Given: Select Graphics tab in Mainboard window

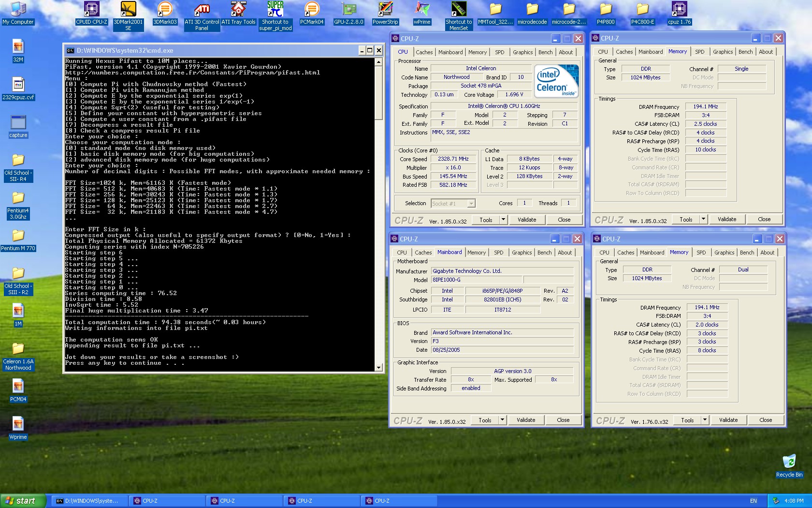Looking at the screenshot, I should tap(522, 253).
